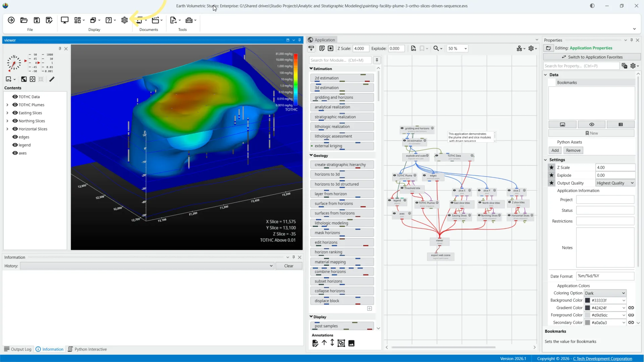Toggle visibility of axes object
Viewport: 644px width, 362px height.
[x=15, y=153]
